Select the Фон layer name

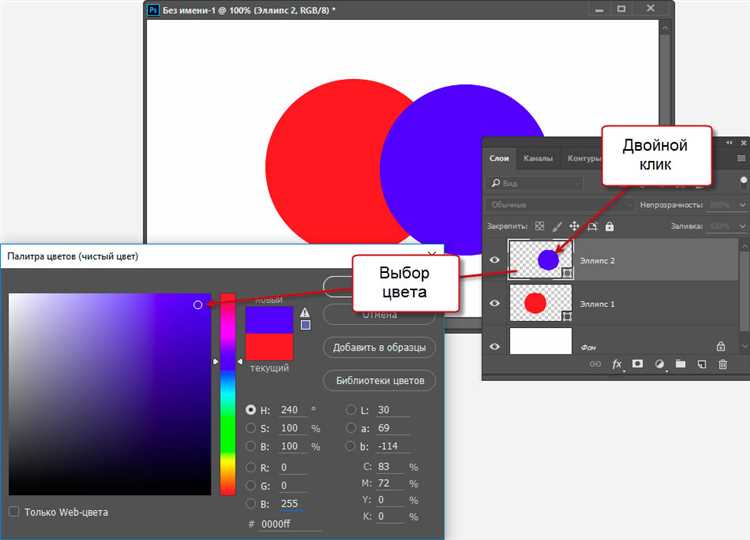(x=588, y=347)
